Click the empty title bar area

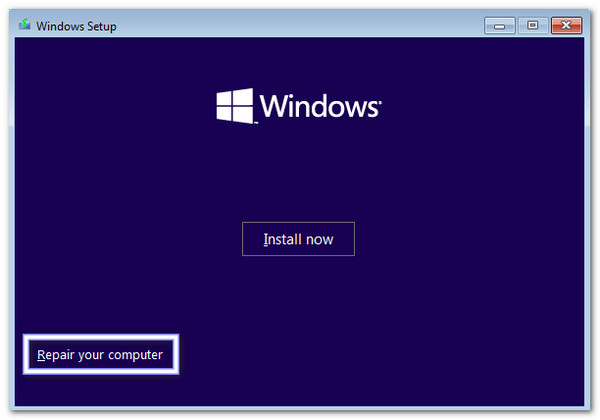tap(300, 26)
